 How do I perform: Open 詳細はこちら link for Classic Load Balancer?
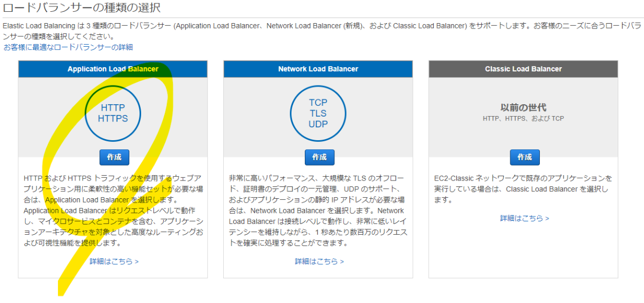click(x=525, y=218)
